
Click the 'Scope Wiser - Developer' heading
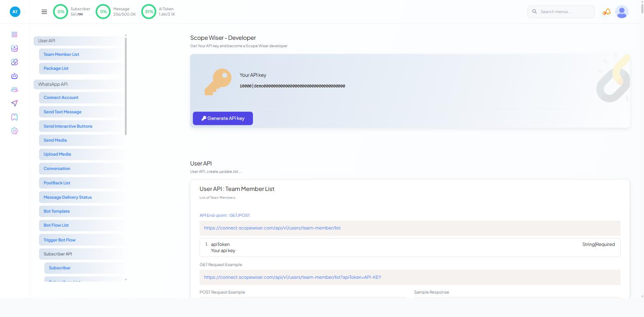pos(223,38)
